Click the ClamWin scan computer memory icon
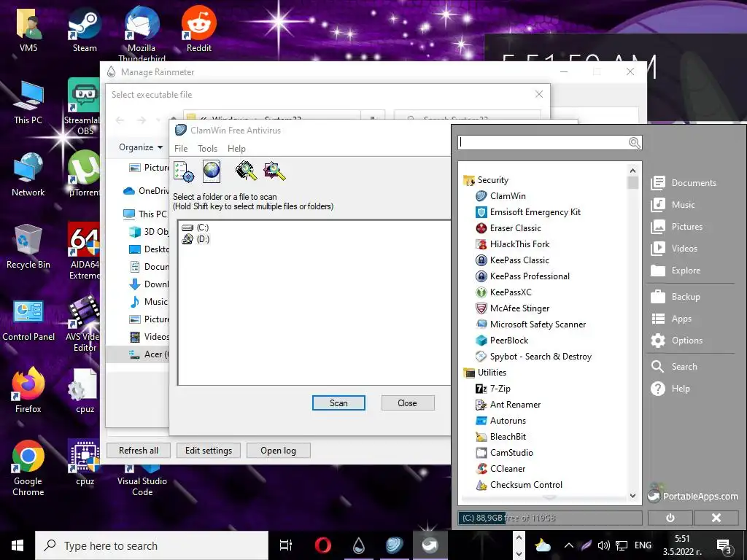The width and height of the screenshot is (747, 560). point(246,171)
